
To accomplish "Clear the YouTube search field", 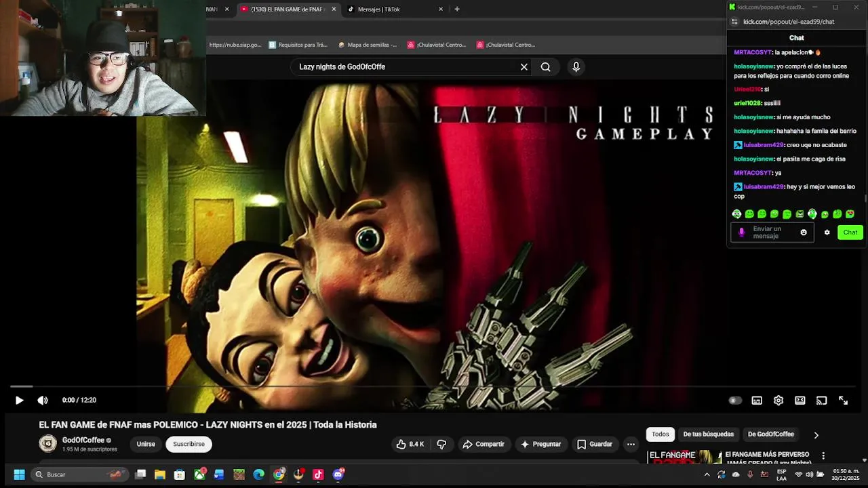I will (x=524, y=67).
